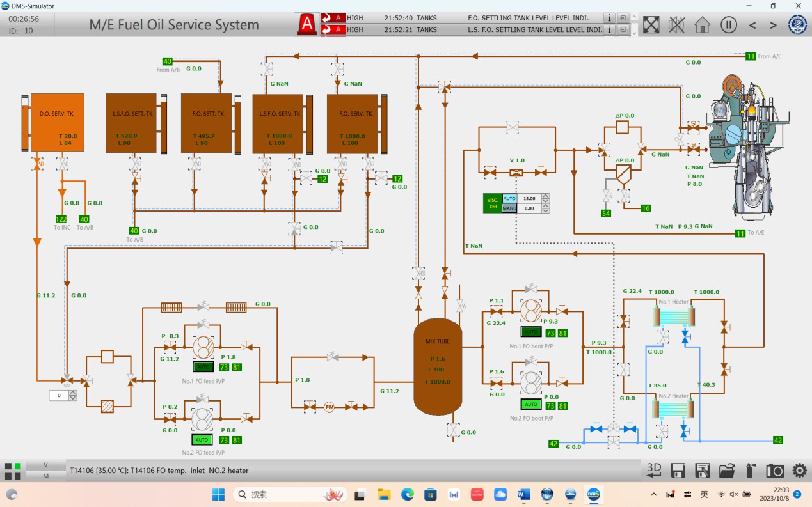Screen dimensions: 812x507
Task: Toggle AUTO mode for No.1 FO boost pump
Action: (531, 332)
